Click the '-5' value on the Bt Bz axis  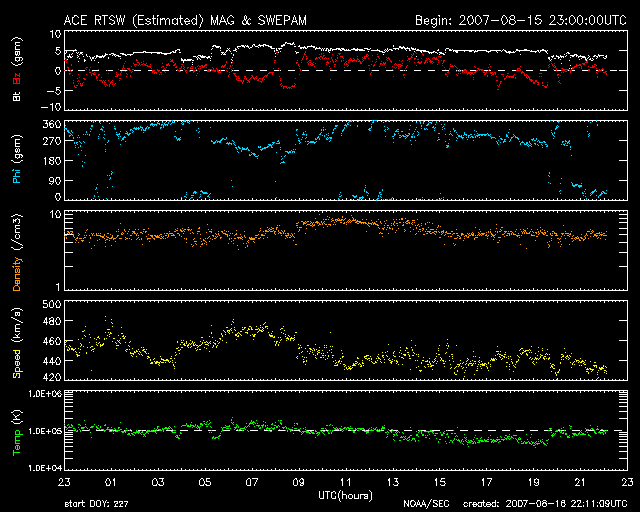click(x=54, y=90)
